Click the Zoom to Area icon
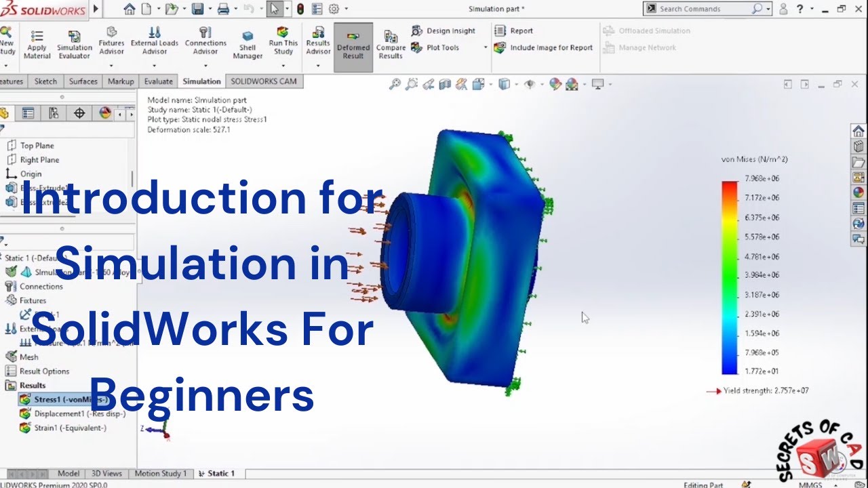868x488 pixels. (x=411, y=84)
